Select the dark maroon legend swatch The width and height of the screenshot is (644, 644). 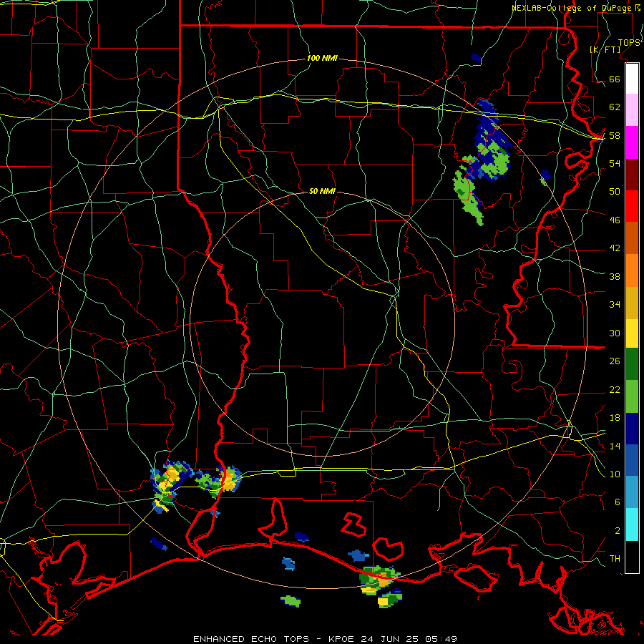(632, 174)
